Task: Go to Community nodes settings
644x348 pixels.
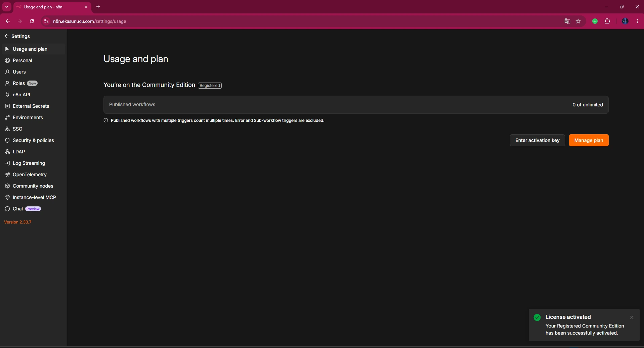Action: (x=33, y=186)
